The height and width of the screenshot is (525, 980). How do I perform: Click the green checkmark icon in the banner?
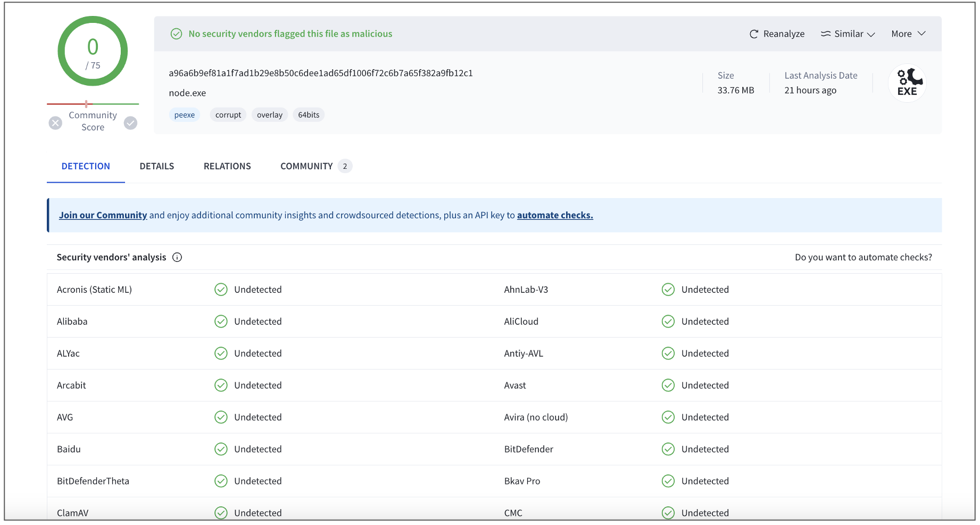tap(176, 34)
